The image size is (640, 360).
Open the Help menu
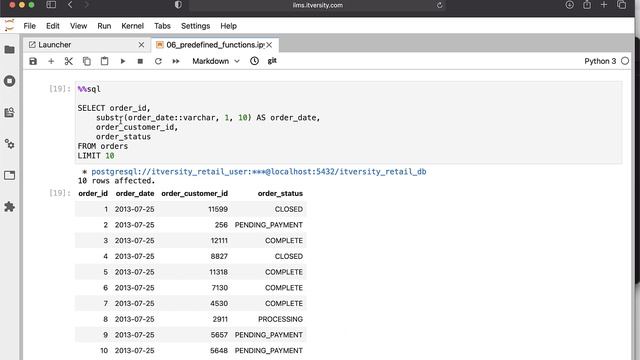click(229, 26)
